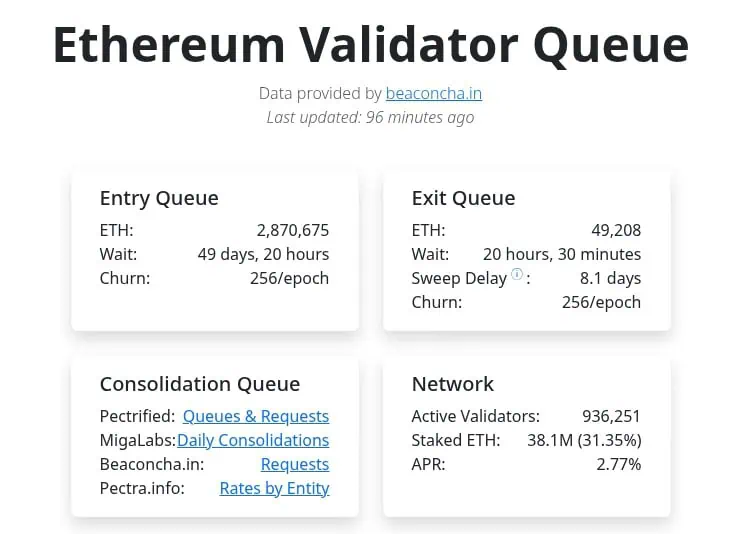Open the Pectrified Queues & Requests link
The height and width of the screenshot is (534, 749).
pos(255,416)
